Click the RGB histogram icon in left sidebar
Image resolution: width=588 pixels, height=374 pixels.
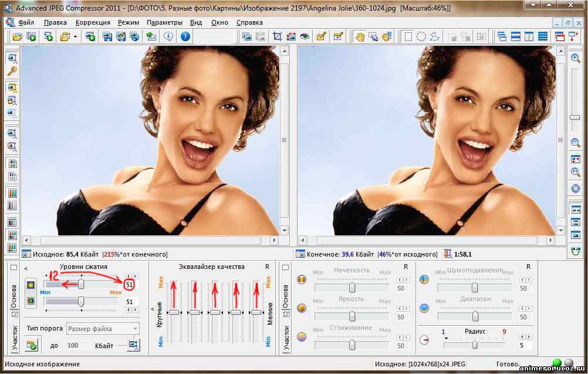pos(12,193)
